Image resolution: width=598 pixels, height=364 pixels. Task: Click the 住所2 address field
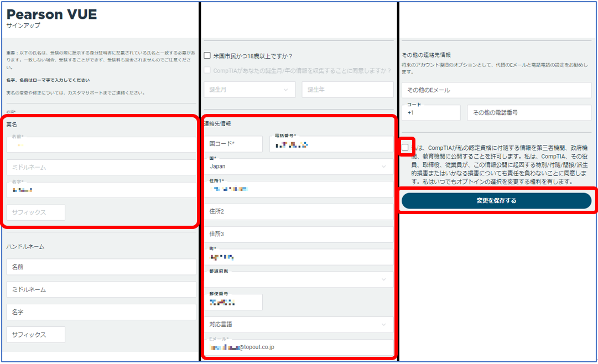click(299, 211)
